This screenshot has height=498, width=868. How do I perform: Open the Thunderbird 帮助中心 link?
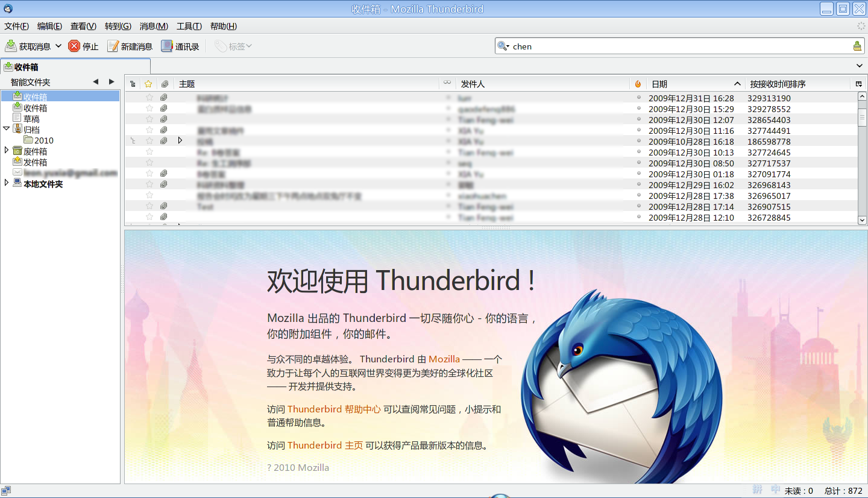pos(334,409)
